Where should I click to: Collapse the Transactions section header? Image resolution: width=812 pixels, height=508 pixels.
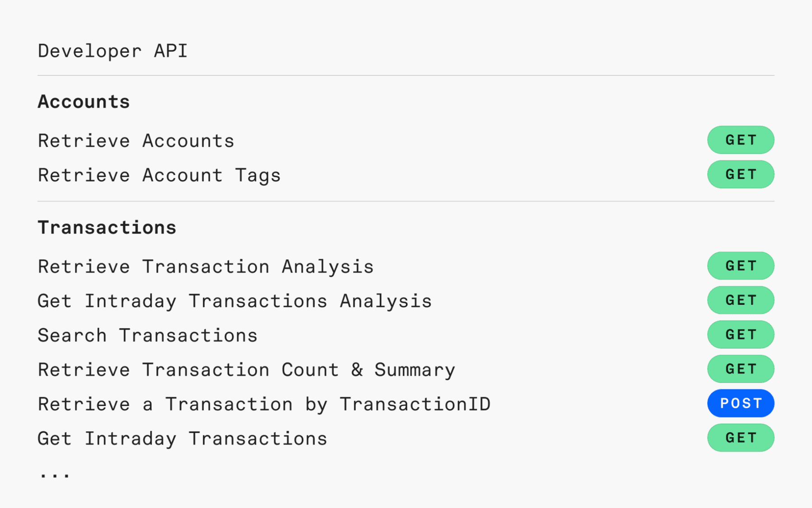coord(107,227)
